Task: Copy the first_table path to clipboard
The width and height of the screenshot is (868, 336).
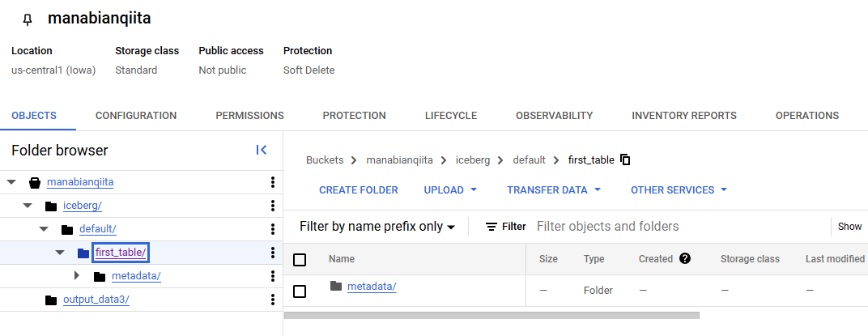Action: 625,159
